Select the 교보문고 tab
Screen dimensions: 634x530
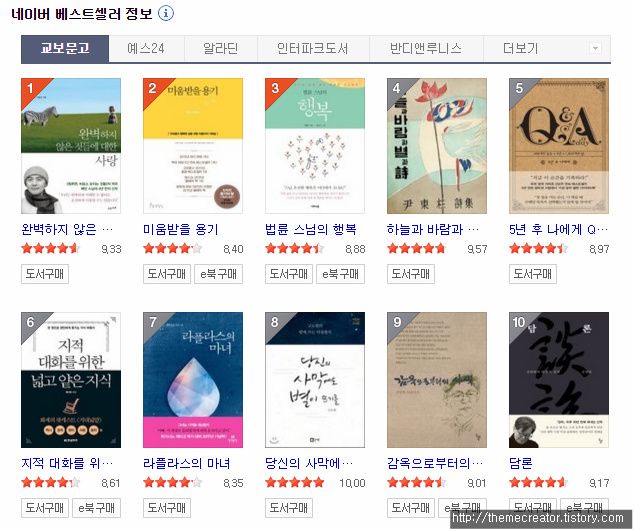point(65,49)
